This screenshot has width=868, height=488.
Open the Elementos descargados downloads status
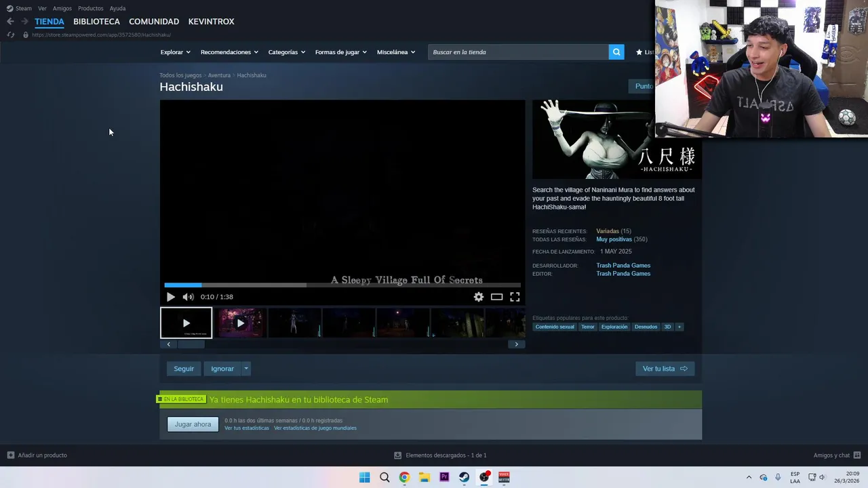tap(440, 455)
